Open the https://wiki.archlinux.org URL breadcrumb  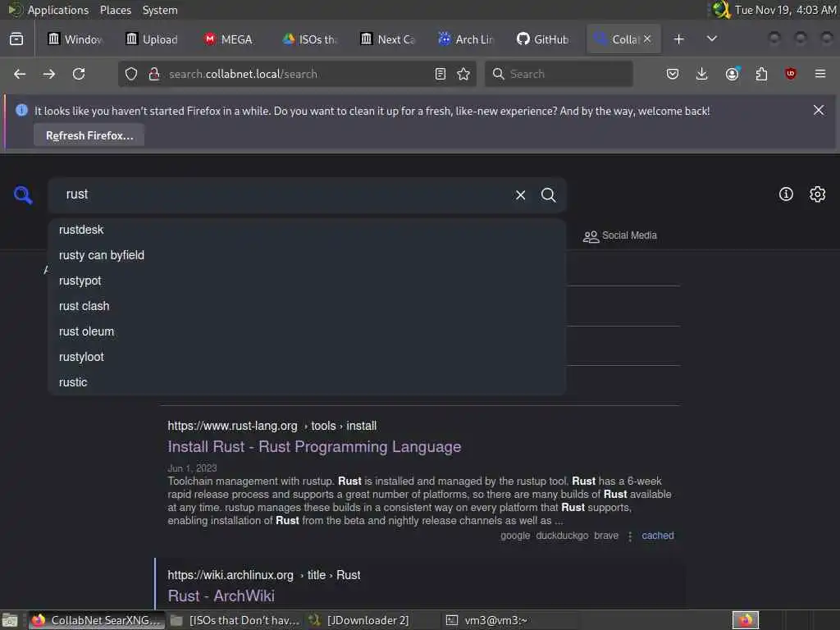click(263, 575)
